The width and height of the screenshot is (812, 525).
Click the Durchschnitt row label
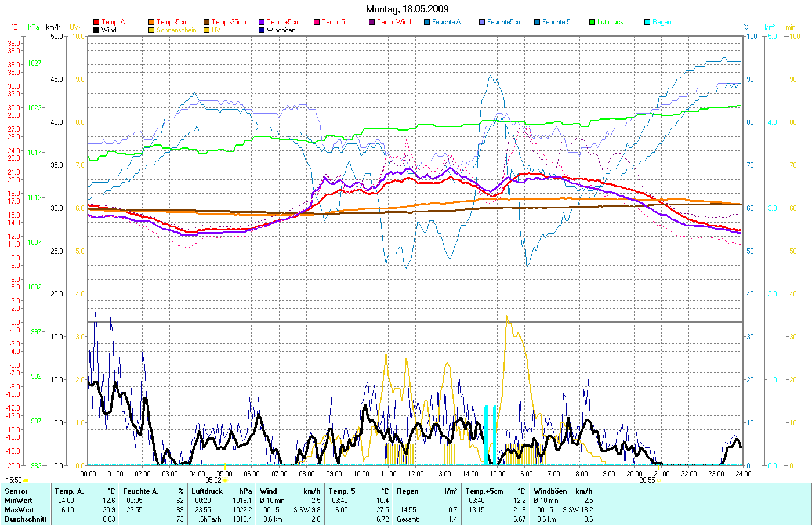(x=25, y=519)
